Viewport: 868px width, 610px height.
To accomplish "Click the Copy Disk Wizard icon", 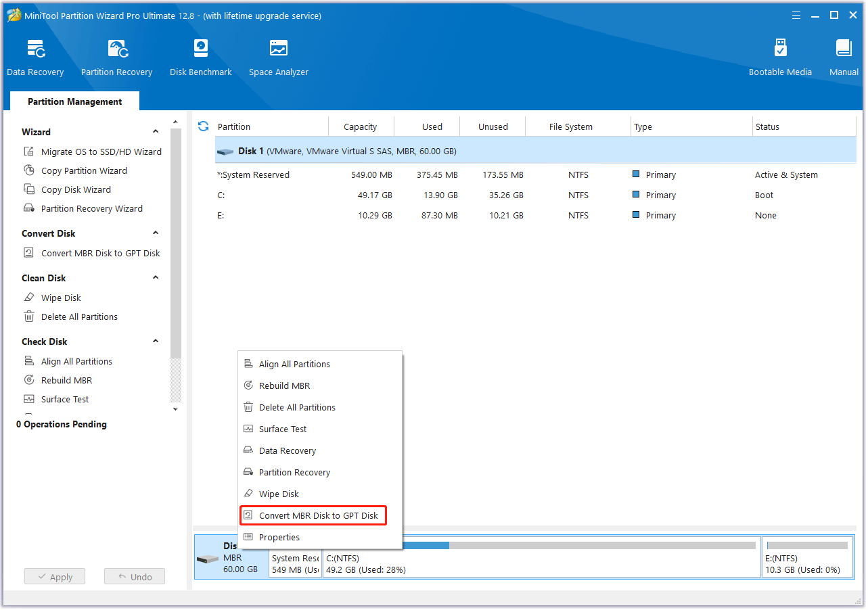I will pos(29,189).
